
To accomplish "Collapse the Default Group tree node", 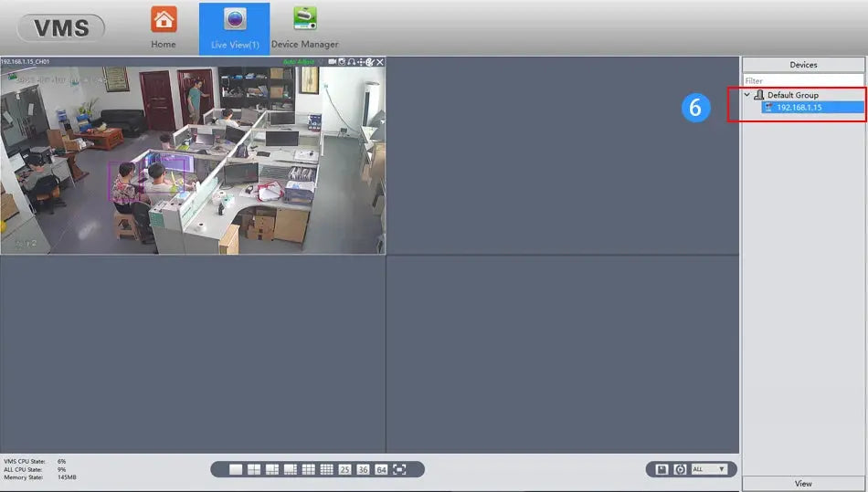I will 746,95.
